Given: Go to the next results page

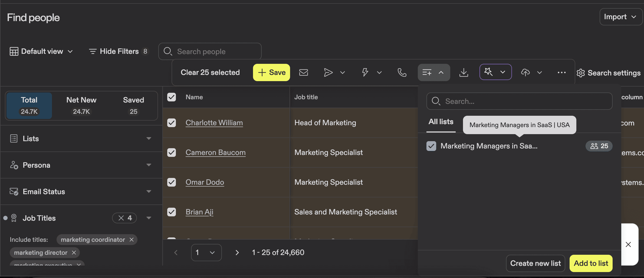Looking at the screenshot, I should click(x=237, y=253).
